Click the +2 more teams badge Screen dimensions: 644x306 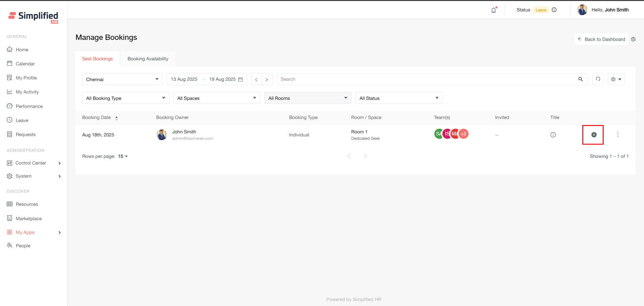tap(464, 134)
